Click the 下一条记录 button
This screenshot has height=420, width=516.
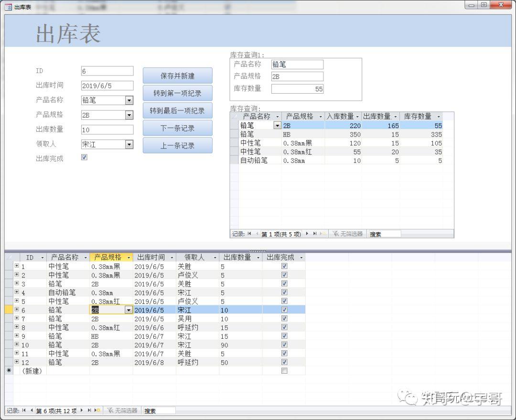point(178,128)
